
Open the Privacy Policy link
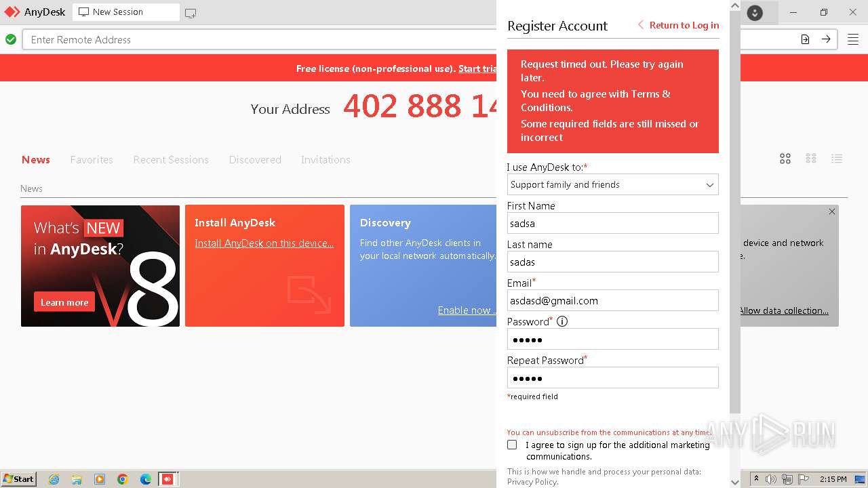532,482
